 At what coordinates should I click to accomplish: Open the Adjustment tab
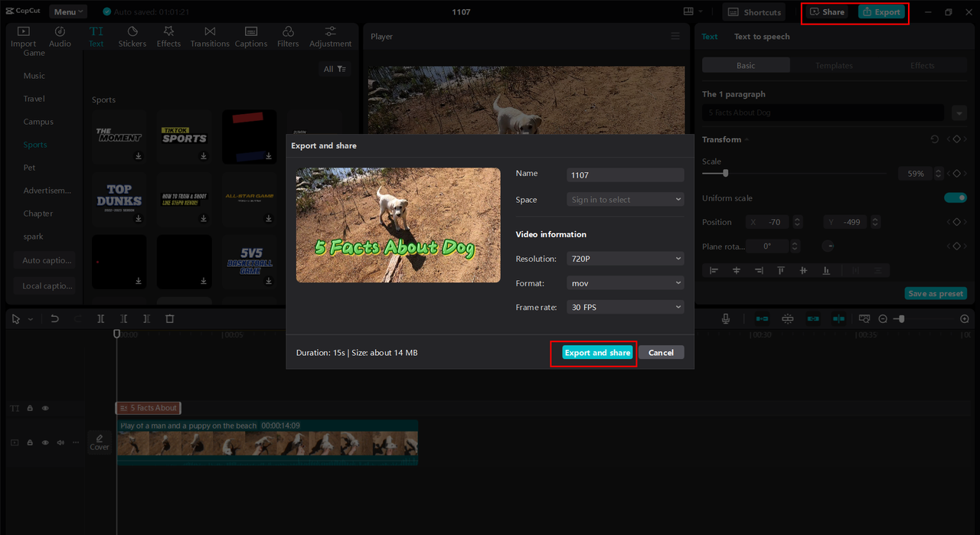(x=331, y=37)
